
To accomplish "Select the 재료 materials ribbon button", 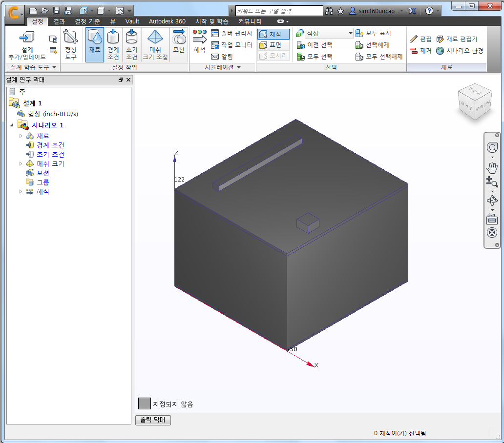I will coord(95,44).
